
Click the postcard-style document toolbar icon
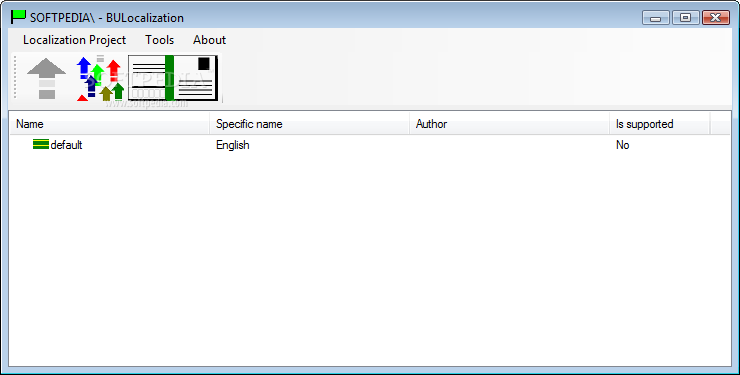coord(173,78)
